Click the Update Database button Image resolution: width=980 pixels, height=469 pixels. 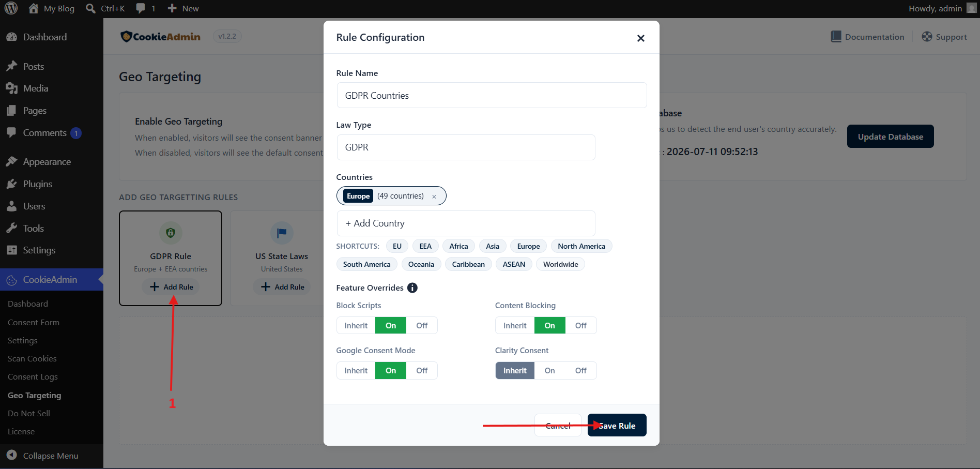click(x=890, y=137)
